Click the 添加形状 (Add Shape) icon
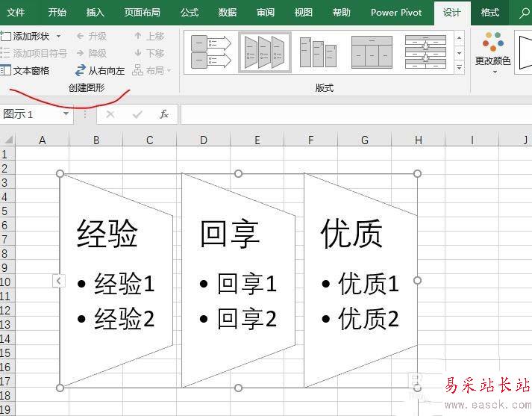Viewport: 532px width, 416px height. pos(5,36)
